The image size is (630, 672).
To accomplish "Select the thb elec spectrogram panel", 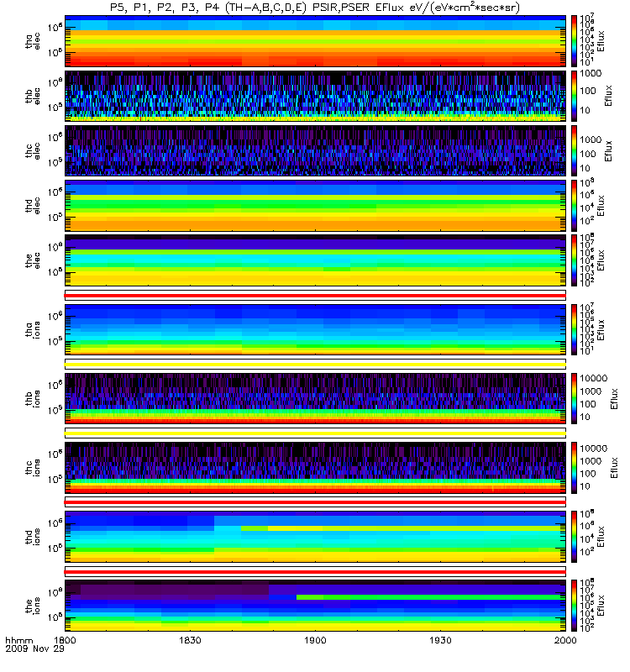I will (315, 96).
